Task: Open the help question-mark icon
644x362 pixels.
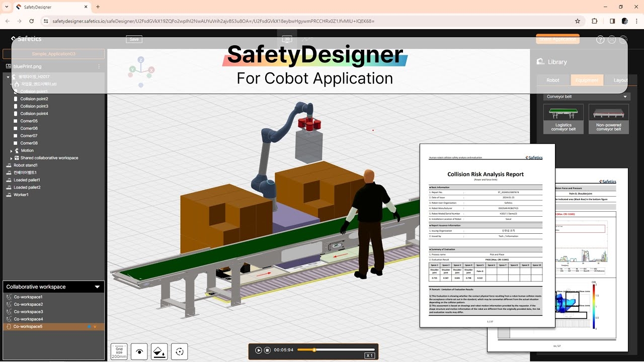Action: click(x=600, y=40)
